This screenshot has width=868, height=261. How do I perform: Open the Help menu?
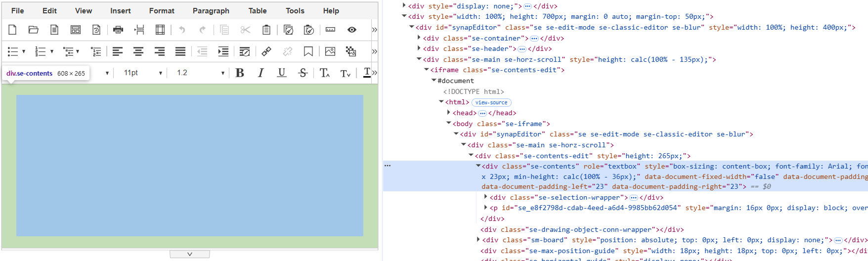[331, 10]
